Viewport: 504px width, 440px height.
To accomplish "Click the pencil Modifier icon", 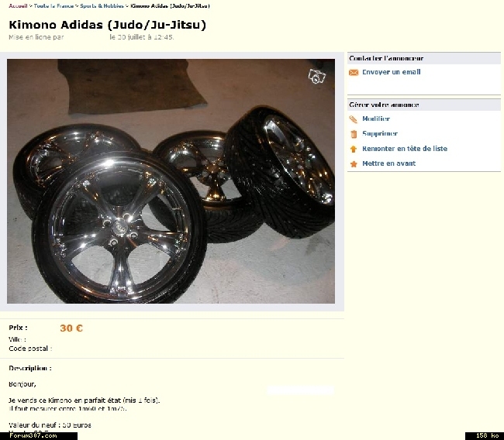I will (354, 119).
